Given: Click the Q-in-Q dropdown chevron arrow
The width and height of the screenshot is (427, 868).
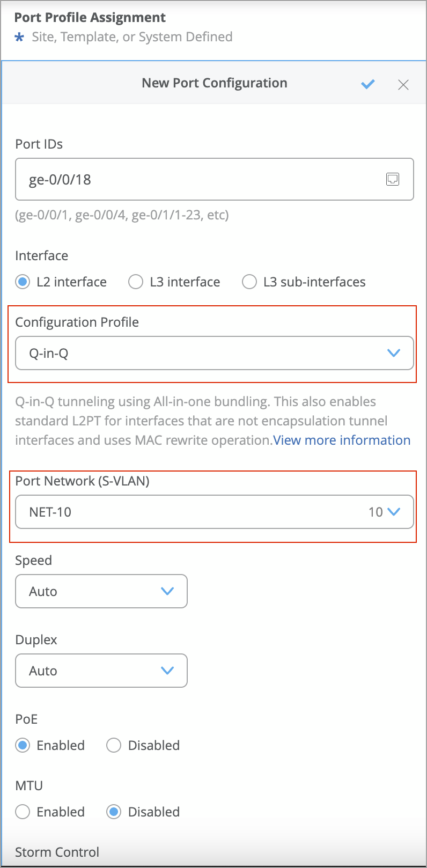Looking at the screenshot, I should (x=394, y=353).
